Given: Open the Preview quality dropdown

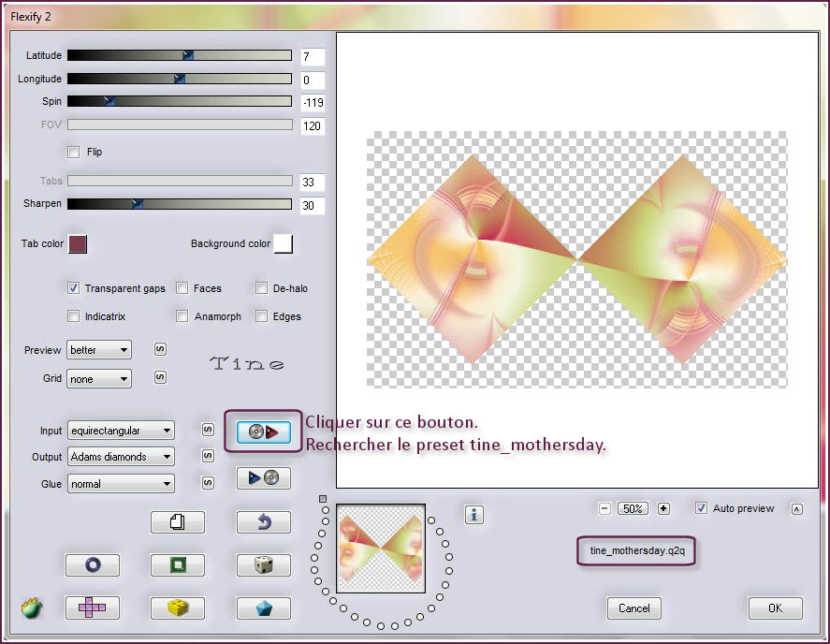Looking at the screenshot, I should point(99,350).
